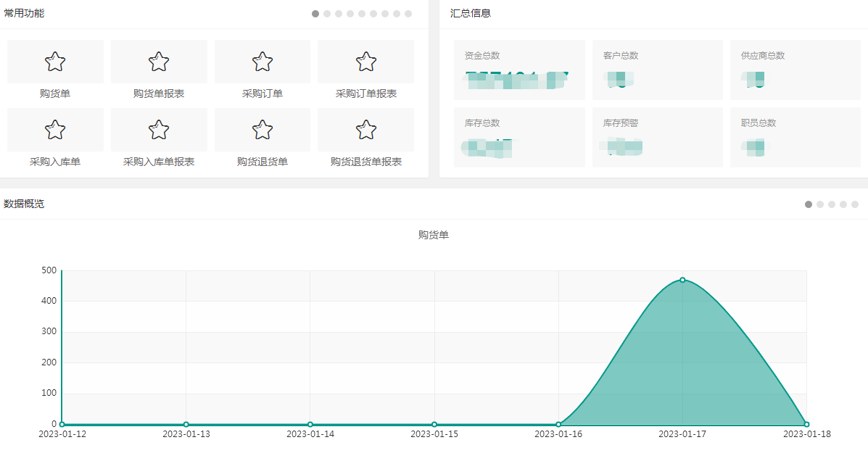
Task: Open the 采购订单报表 star shortcut icon
Action: click(366, 62)
